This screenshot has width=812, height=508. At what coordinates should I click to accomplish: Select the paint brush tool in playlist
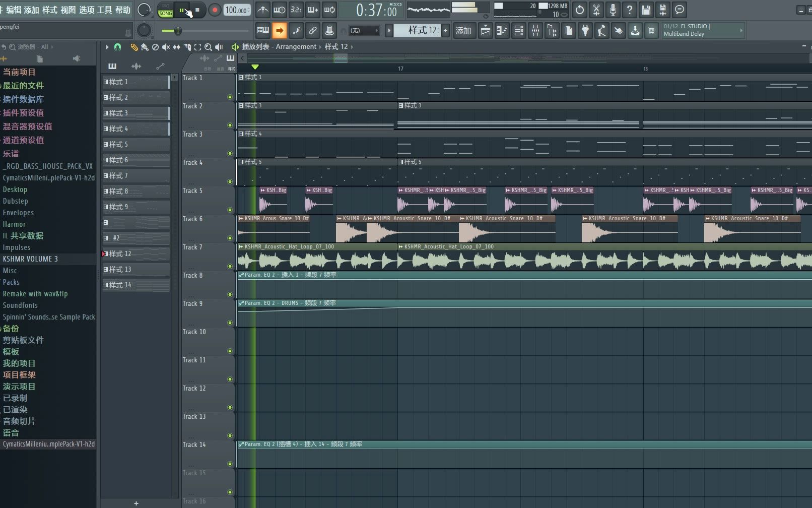point(145,47)
